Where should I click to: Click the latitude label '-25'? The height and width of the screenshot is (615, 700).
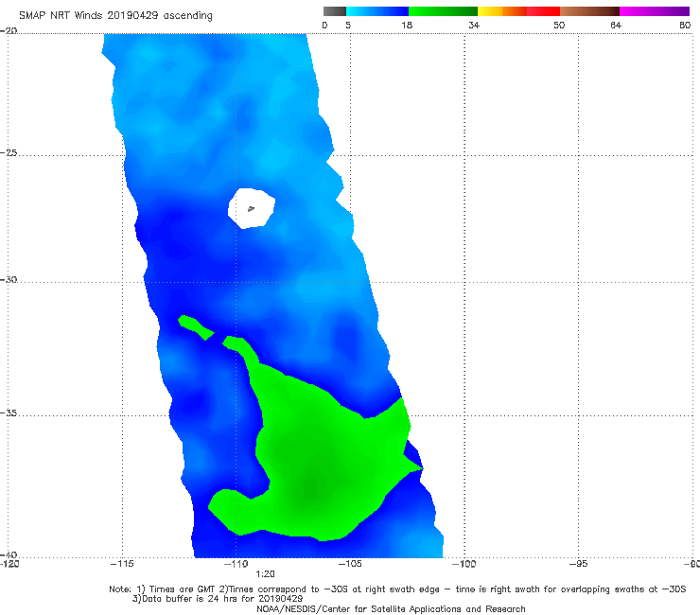tap(9, 153)
